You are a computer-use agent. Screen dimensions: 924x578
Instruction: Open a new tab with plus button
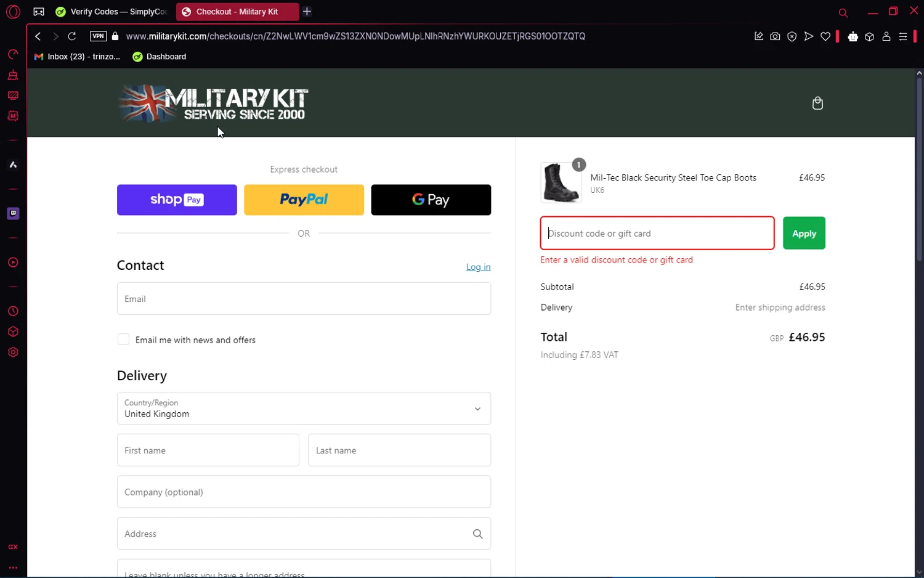307,12
